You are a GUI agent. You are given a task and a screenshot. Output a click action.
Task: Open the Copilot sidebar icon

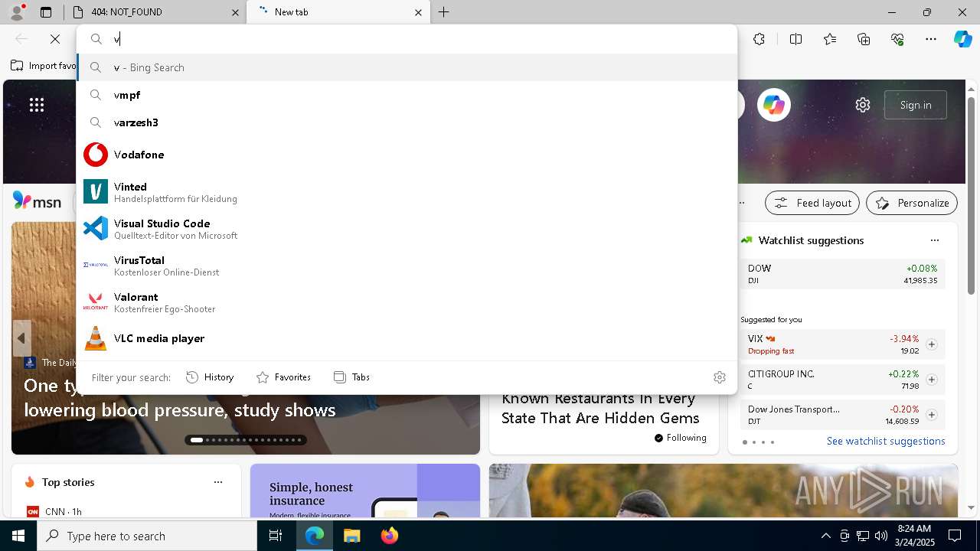coord(962,39)
